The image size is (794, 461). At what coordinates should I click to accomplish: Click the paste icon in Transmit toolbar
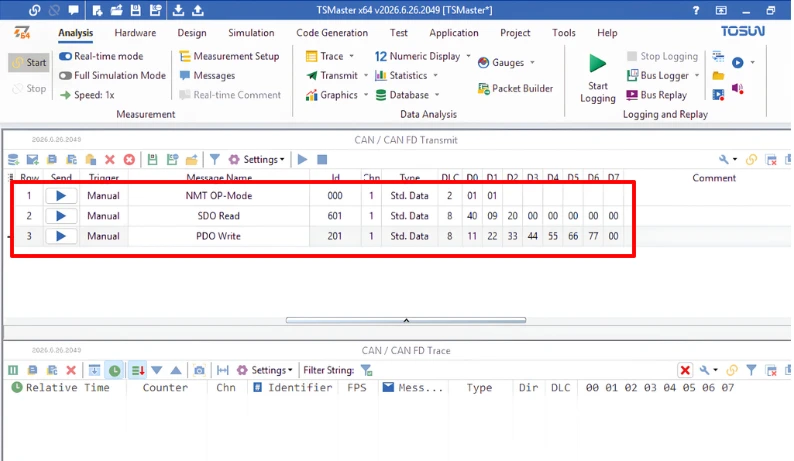(x=91, y=160)
